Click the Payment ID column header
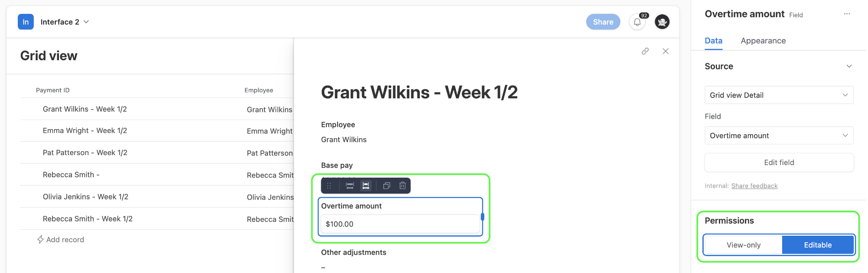Image resolution: width=868 pixels, height=273 pixels. [52, 90]
